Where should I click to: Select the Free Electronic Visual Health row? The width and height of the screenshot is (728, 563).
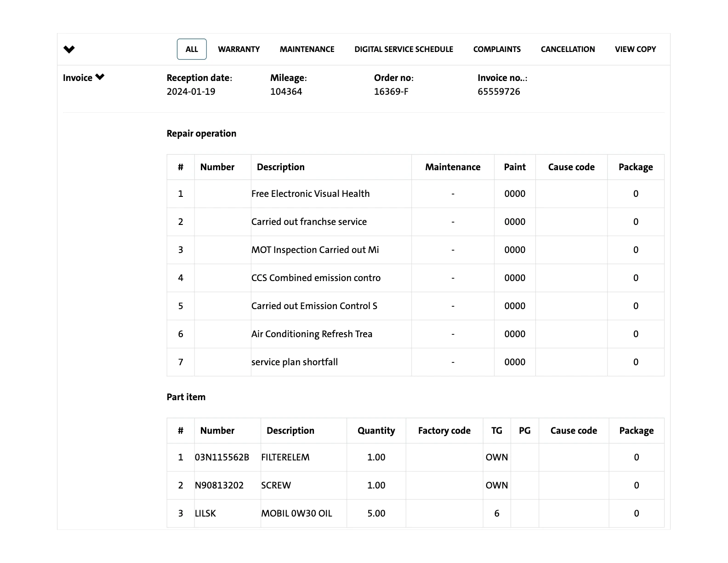(310, 194)
